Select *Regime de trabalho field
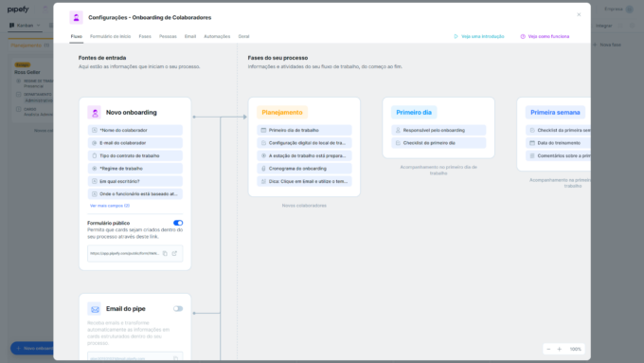Image resolution: width=644 pixels, height=363 pixels. 135,169
